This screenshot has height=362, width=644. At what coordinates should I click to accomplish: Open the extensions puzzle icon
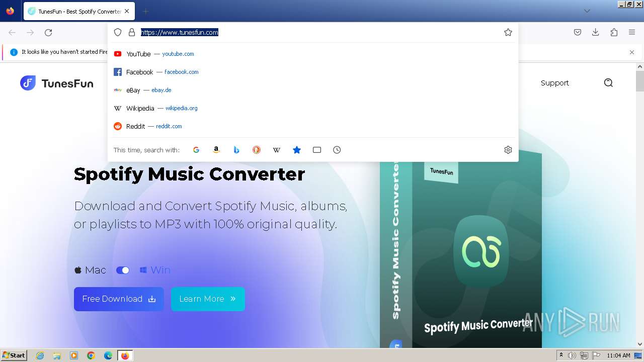pos(614,32)
